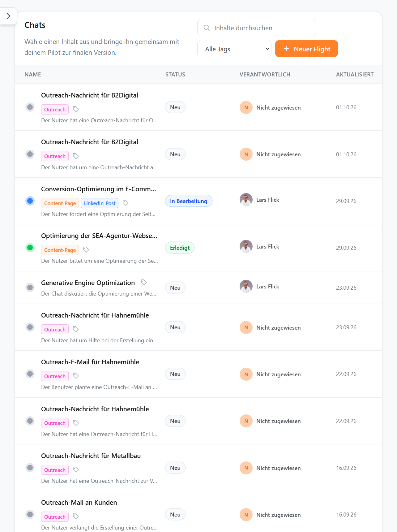Click N avatar in Outreach-Nachricht für Metallbau row
The width and height of the screenshot is (397, 532).
pyautogui.click(x=246, y=468)
